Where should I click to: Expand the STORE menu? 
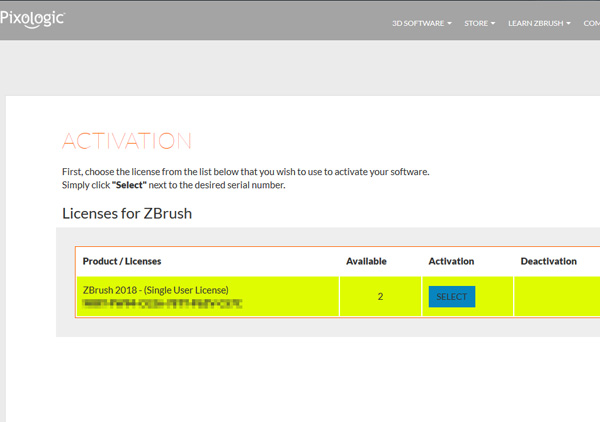click(479, 23)
